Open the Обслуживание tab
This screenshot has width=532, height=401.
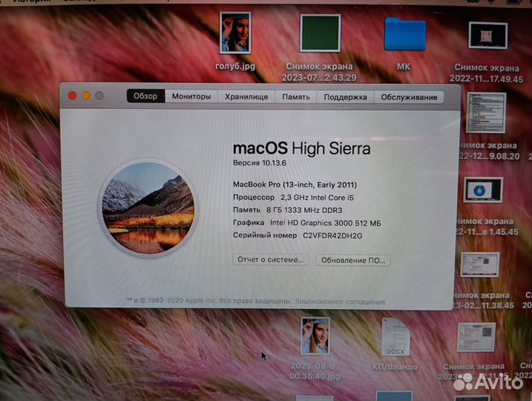409,97
